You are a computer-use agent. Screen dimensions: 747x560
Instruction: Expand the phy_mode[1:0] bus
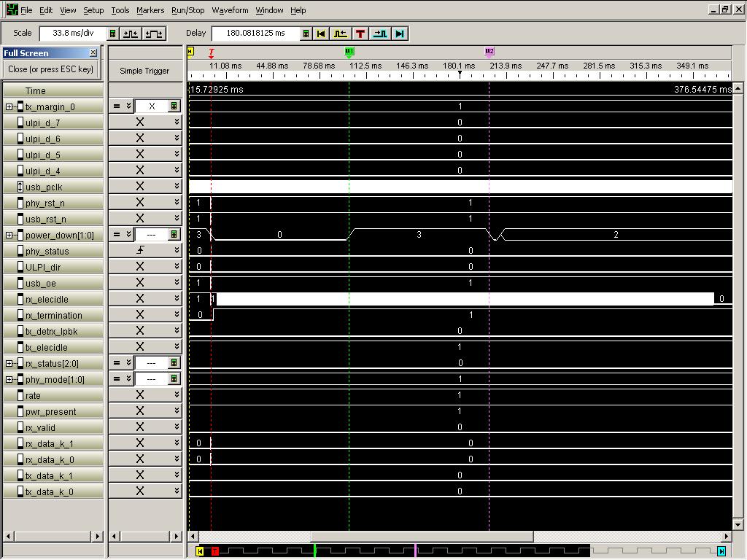coord(9,379)
